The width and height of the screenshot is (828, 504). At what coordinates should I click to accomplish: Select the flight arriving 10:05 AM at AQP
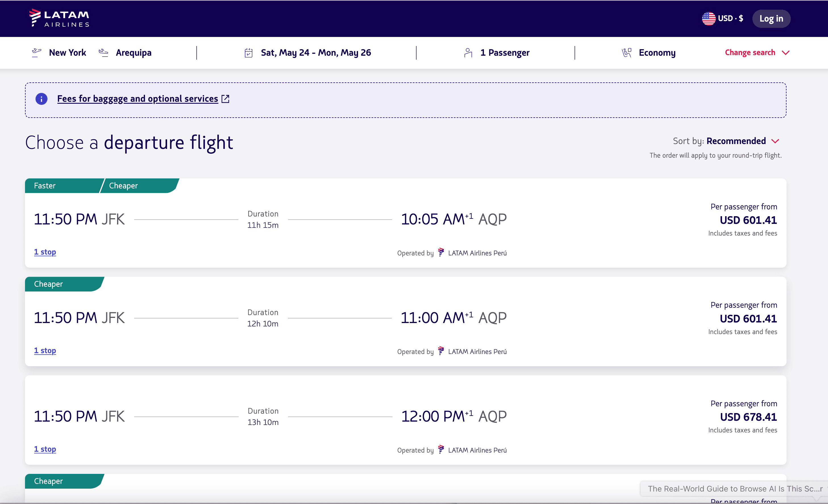click(x=405, y=223)
